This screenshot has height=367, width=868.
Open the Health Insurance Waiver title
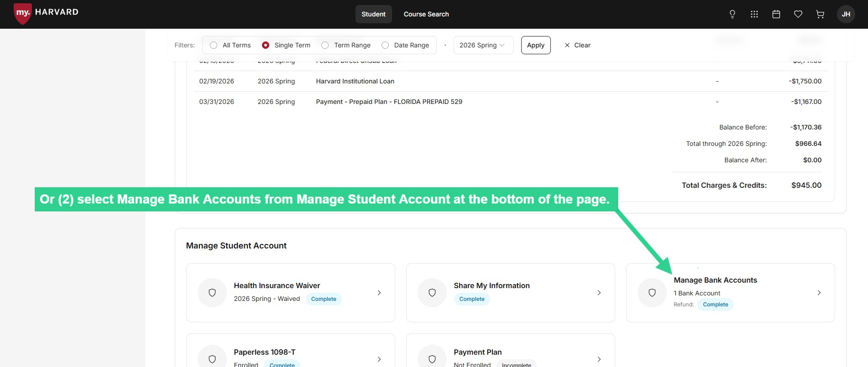tap(277, 285)
